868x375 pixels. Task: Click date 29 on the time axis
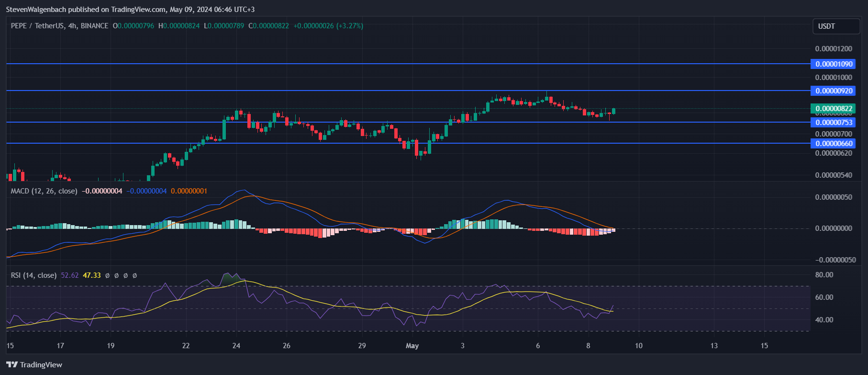tap(362, 346)
